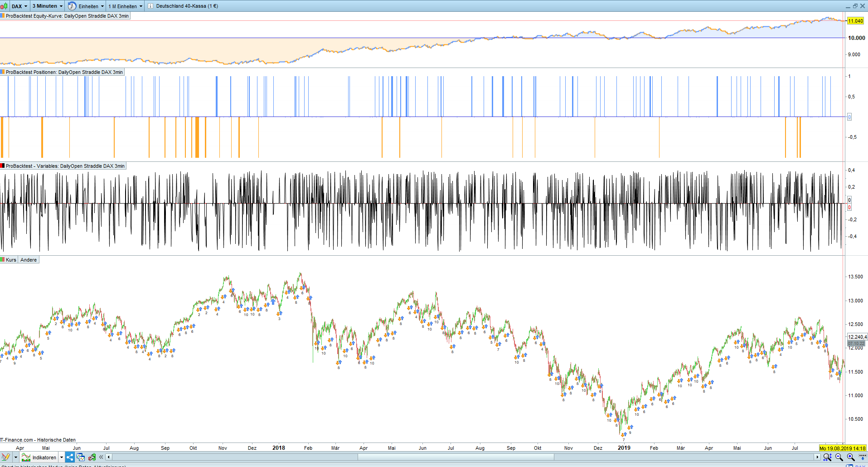868x467 pixels.
Task: Click the auto-fit zoom magnifier icon
Action: pyautogui.click(x=827, y=457)
